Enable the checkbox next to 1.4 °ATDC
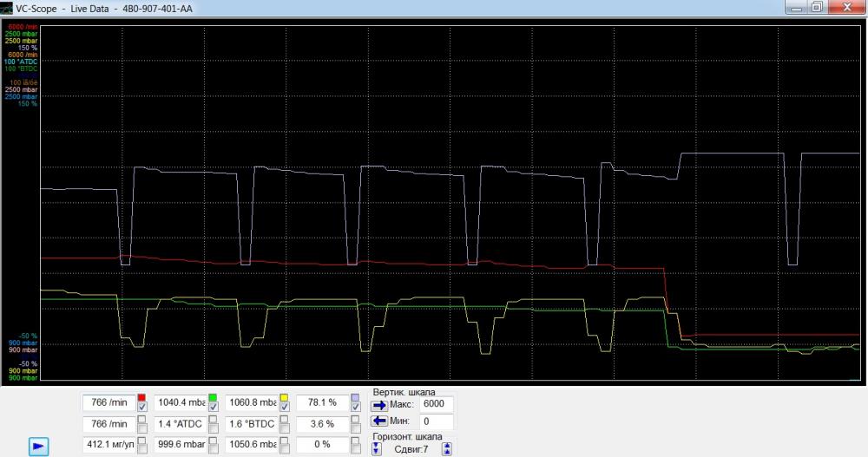 click(213, 424)
